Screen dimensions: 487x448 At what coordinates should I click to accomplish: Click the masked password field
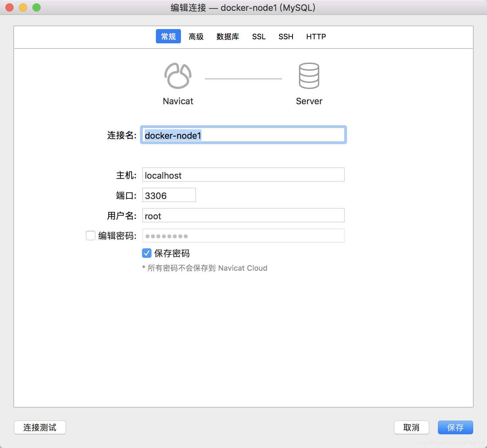pyautogui.click(x=243, y=236)
